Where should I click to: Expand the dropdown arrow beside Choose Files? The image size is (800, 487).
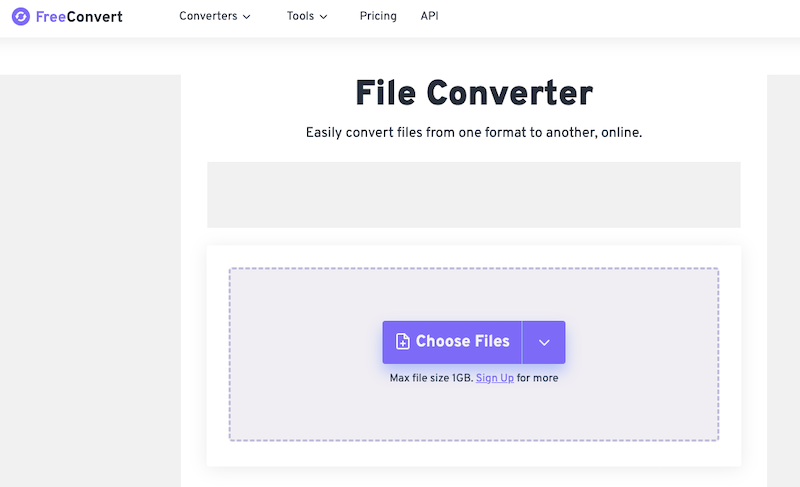(544, 342)
